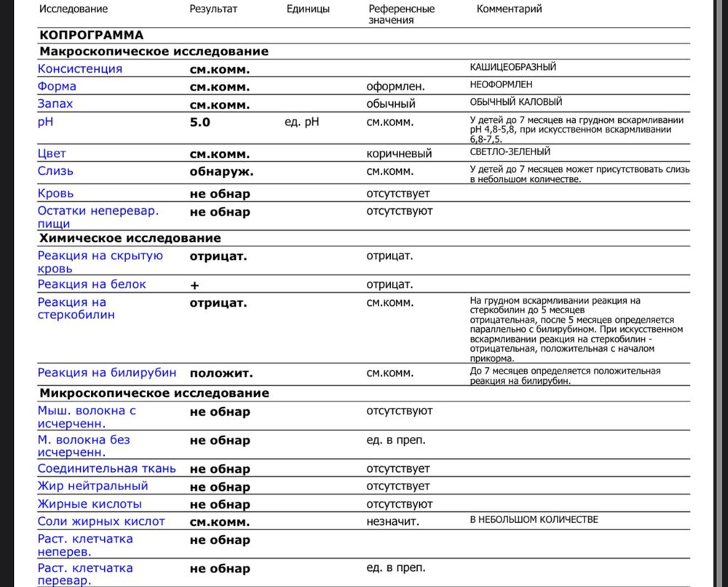Open the Соли жирных кислот link
This screenshot has width=728, height=587.
101,521
